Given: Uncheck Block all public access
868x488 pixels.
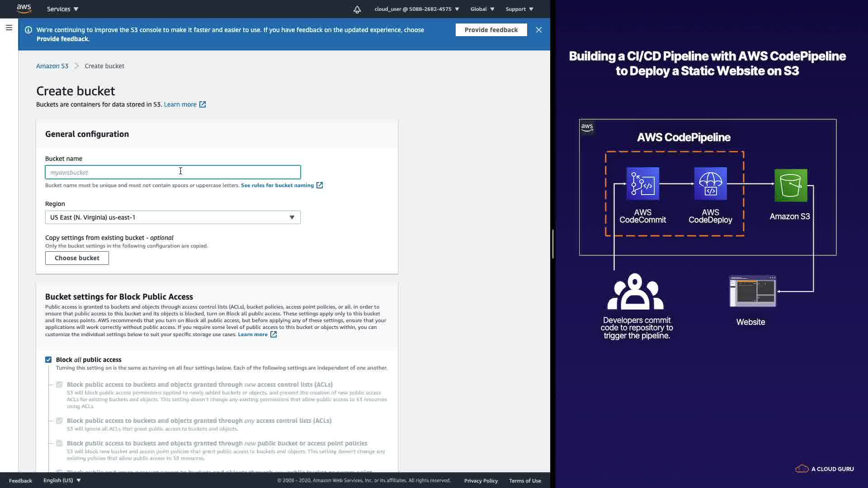Looking at the screenshot, I should (x=48, y=360).
